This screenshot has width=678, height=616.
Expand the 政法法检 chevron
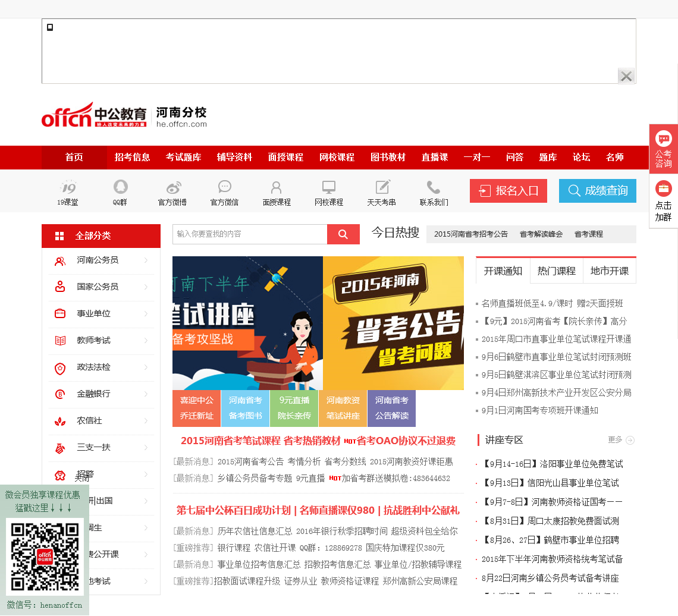[x=146, y=367]
